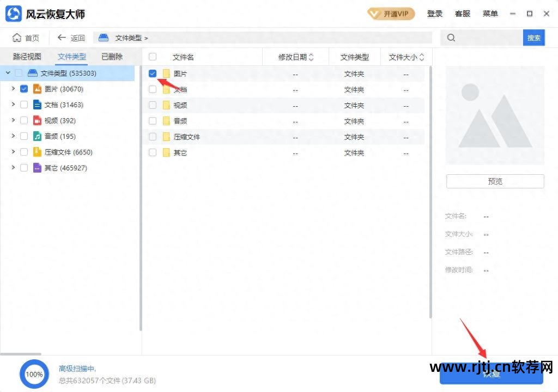Click the 100% scan progress circle

[x=34, y=374]
